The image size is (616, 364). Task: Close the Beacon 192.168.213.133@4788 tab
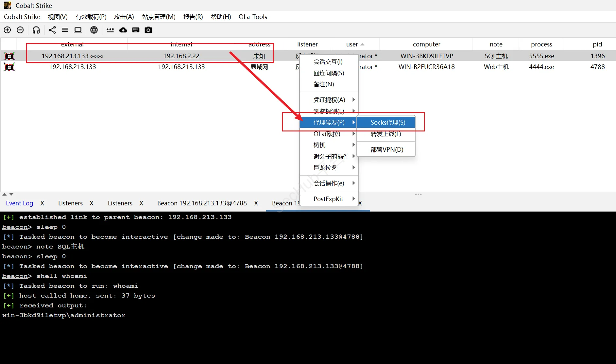tap(256, 203)
